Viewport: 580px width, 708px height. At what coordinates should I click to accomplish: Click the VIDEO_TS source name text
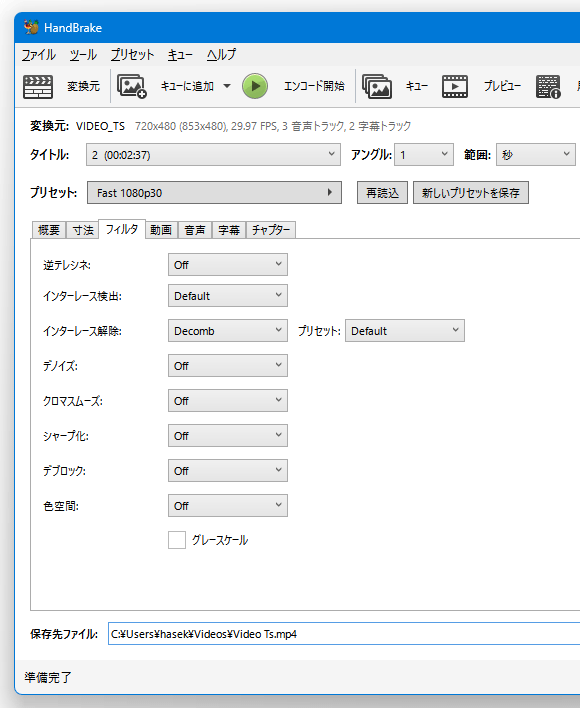click(100, 126)
